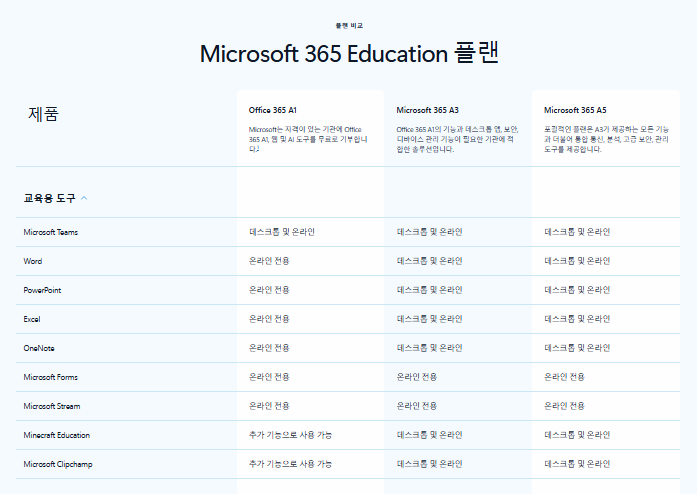Screen dimensions: 697x494
Task: Collapse the 교육용 도구 section chevron
Action: [x=84, y=198]
